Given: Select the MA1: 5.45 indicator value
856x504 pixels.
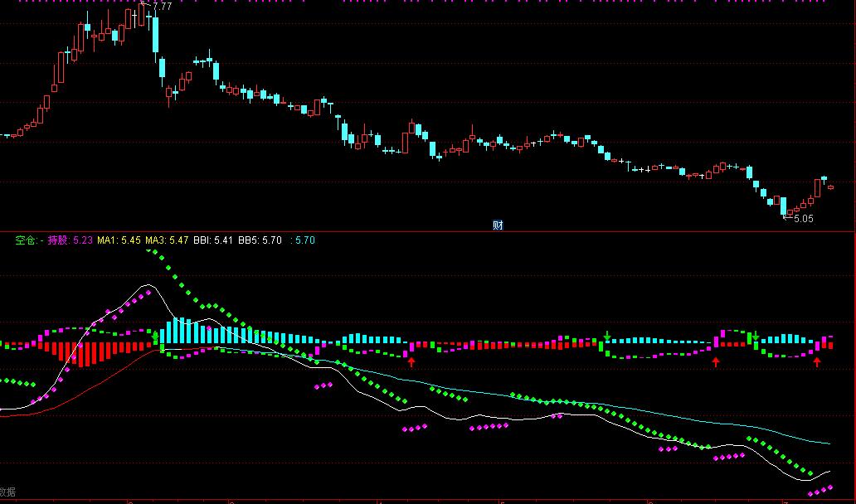Looking at the screenshot, I should (x=119, y=240).
